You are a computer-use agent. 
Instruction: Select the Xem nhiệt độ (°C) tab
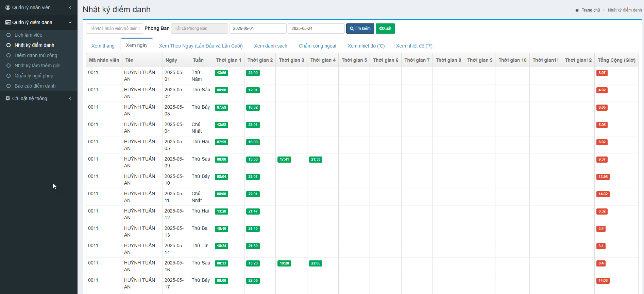point(366,46)
